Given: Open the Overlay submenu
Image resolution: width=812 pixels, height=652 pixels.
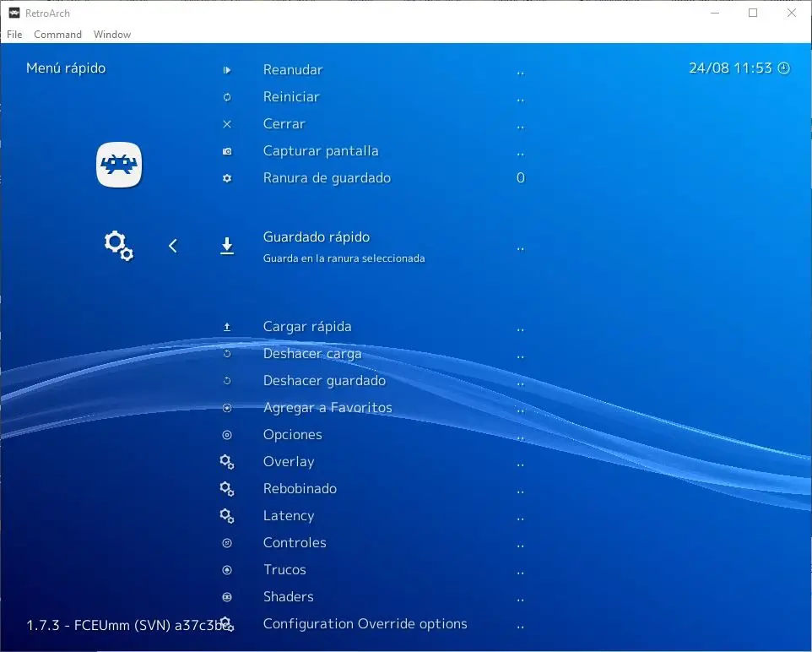Looking at the screenshot, I should click(x=289, y=462).
